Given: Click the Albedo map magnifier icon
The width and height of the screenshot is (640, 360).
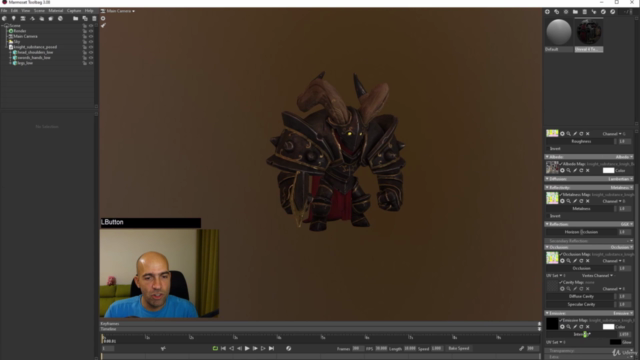Looking at the screenshot, I should coord(569,170).
